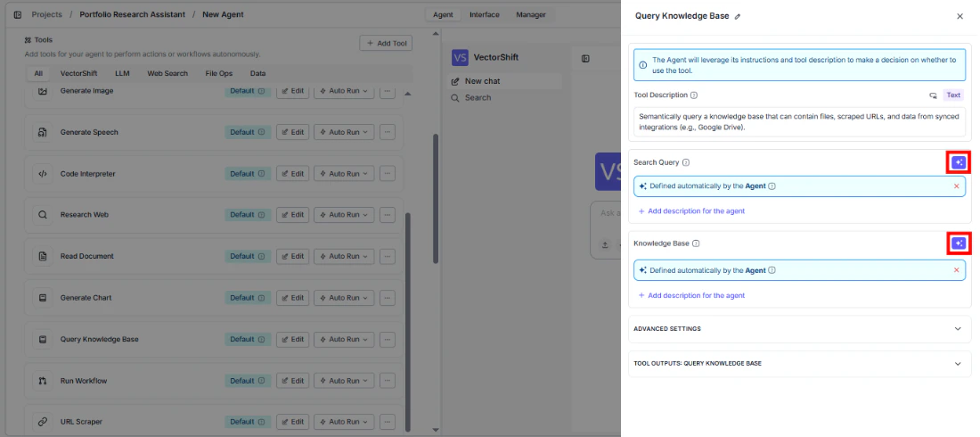Image resolution: width=980 pixels, height=437 pixels.
Task: Click the upload icon in chat input
Action: [605, 244]
